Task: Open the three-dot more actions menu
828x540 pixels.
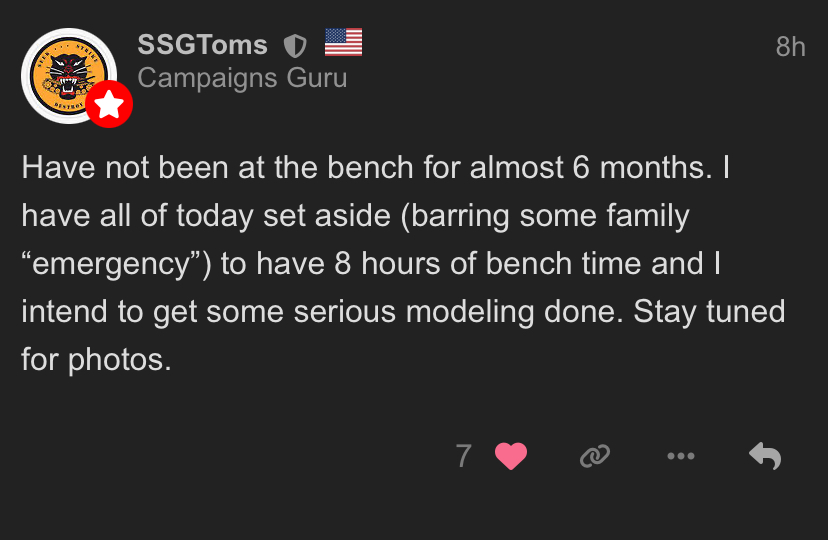Action: coord(680,457)
